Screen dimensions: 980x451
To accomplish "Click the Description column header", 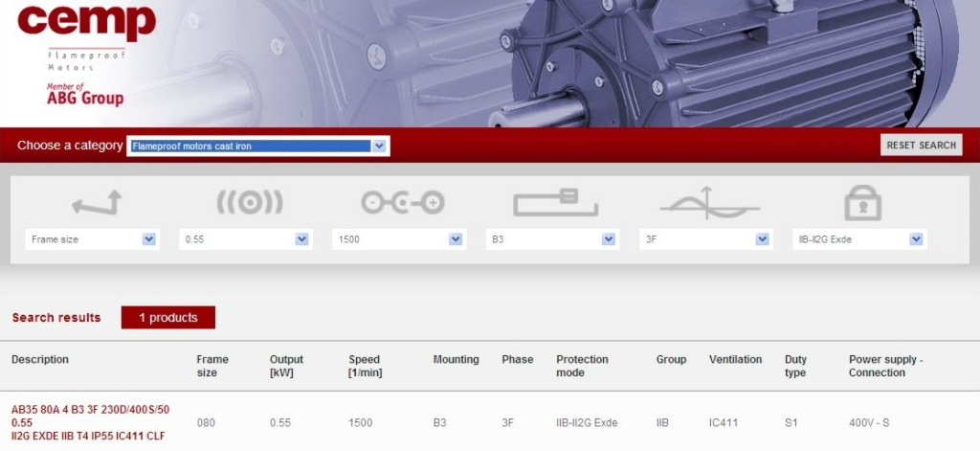I will [40, 359].
